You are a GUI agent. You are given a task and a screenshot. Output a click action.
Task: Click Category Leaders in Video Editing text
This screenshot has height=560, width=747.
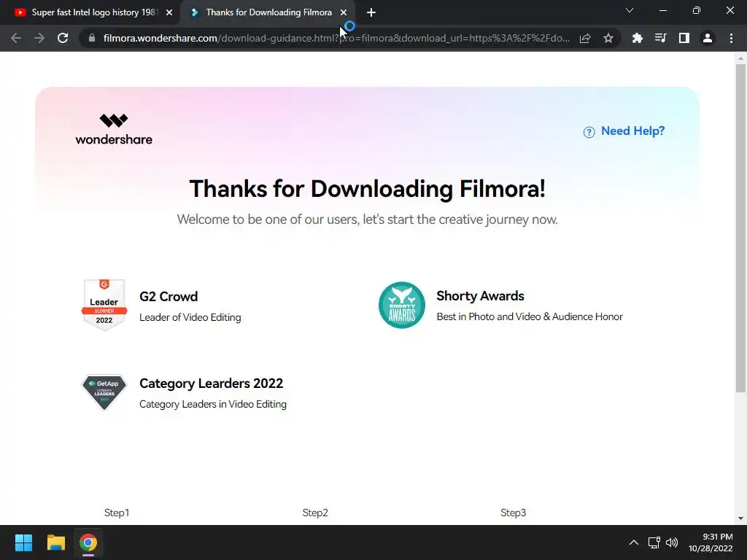(213, 404)
